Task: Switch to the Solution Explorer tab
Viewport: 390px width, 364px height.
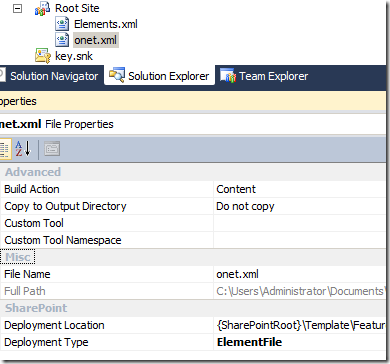Action: [x=160, y=76]
